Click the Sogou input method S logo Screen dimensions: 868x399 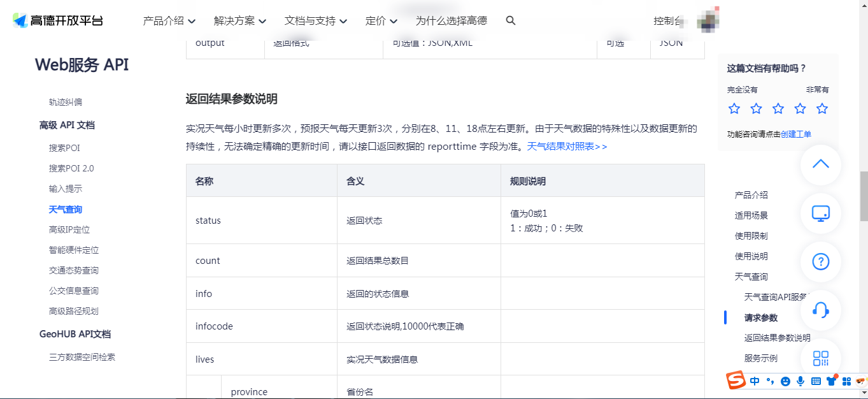(737, 381)
